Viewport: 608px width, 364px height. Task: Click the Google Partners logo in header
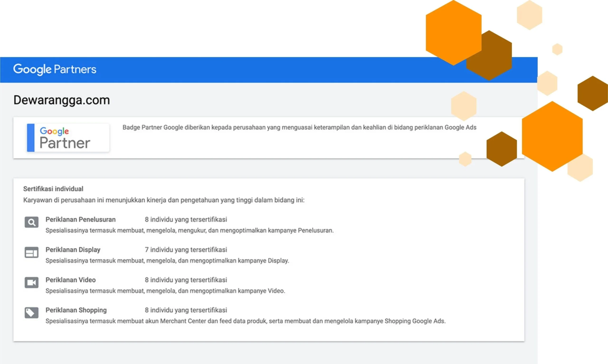tap(55, 69)
